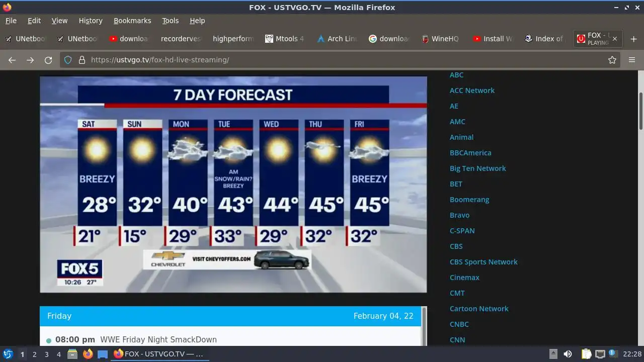
Task: Open the clock showing 22:28
Action: [632, 354]
